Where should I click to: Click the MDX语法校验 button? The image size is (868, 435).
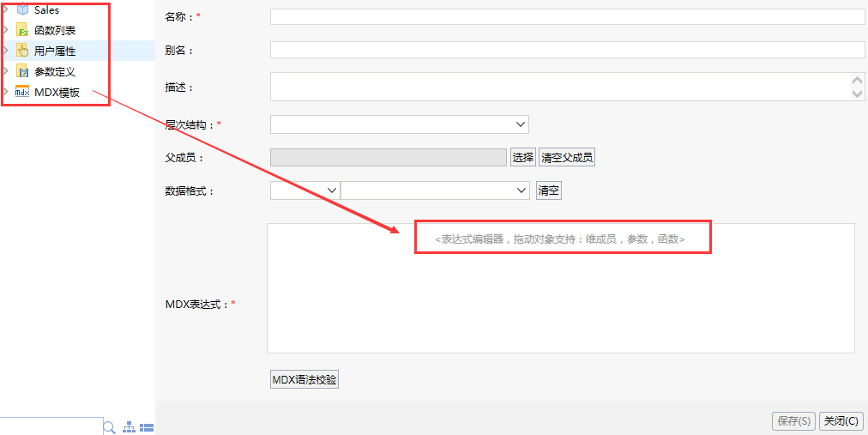(x=304, y=379)
